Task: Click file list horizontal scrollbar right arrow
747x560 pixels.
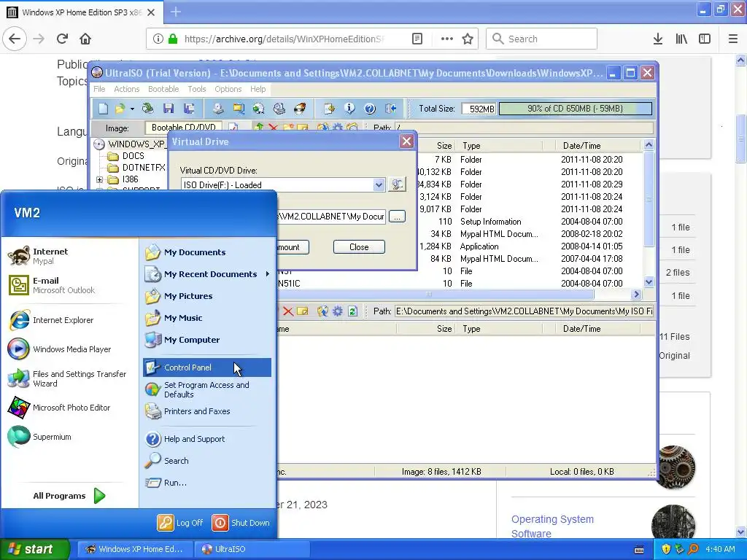Action: pos(636,295)
